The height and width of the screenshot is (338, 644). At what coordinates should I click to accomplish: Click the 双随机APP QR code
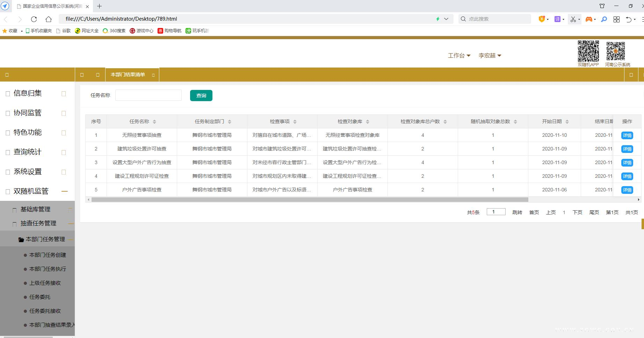(588, 51)
